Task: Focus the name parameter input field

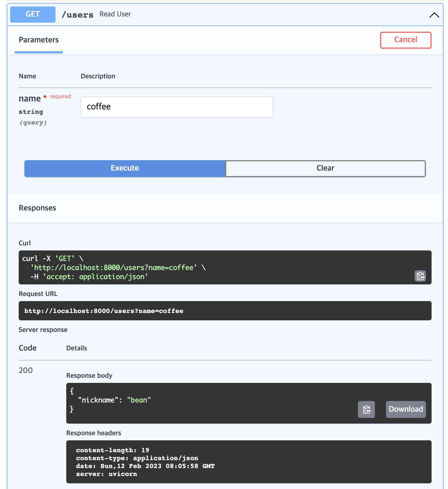Action: tap(177, 107)
